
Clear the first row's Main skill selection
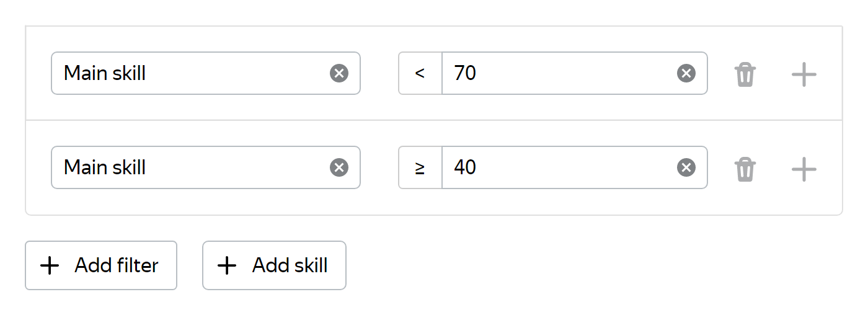[x=339, y=74]
